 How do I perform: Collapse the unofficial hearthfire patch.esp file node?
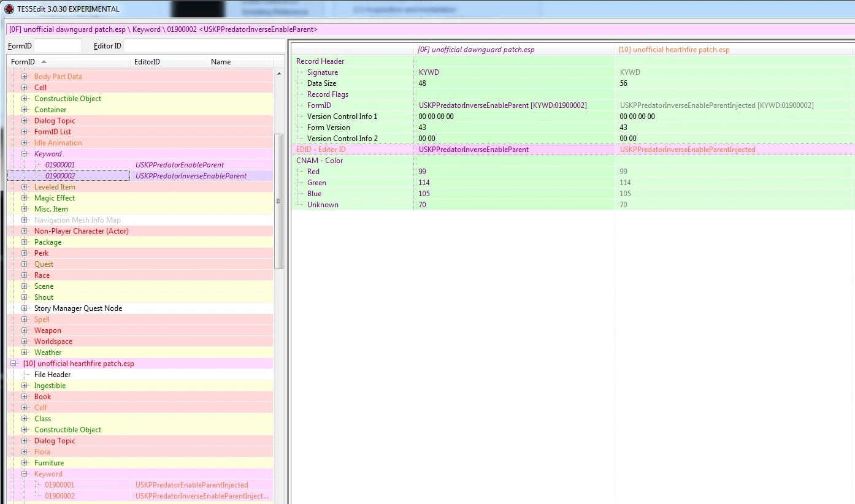pos(13,364)
